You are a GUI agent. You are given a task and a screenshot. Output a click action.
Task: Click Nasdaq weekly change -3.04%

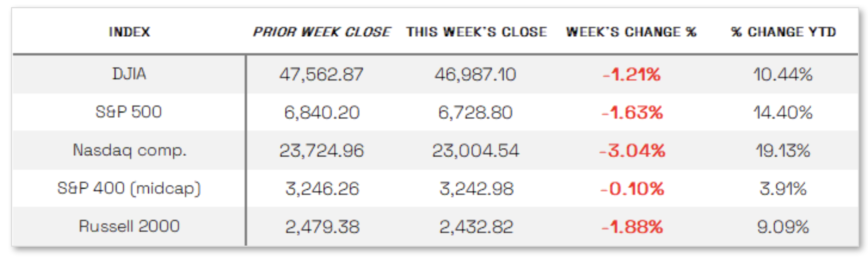[x=632, y=150]
